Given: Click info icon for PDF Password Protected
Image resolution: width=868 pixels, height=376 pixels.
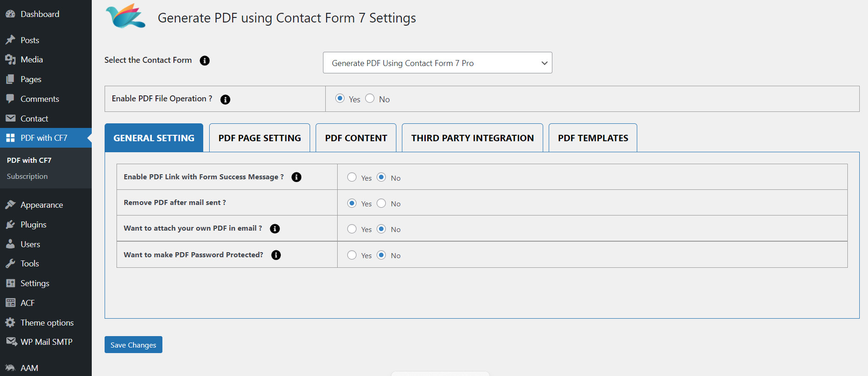Looking at the screenshot, I should click(276, 255).
